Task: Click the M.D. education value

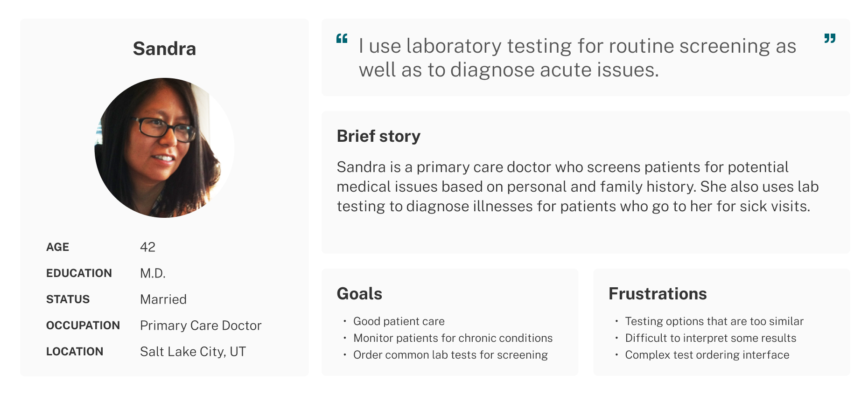Action: 153,273
